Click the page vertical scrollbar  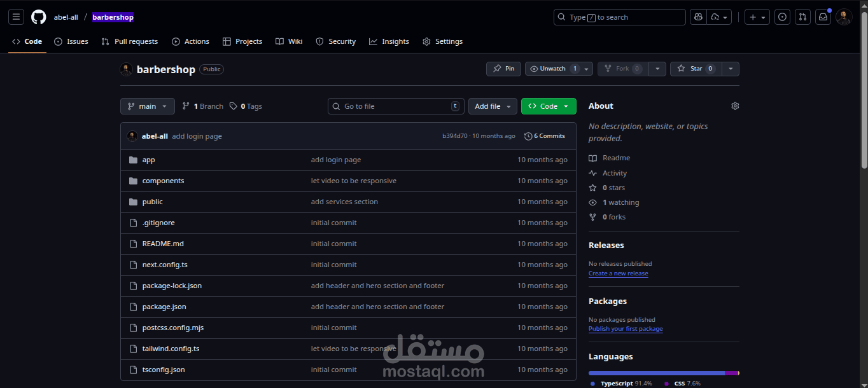[x=864, y=89]
